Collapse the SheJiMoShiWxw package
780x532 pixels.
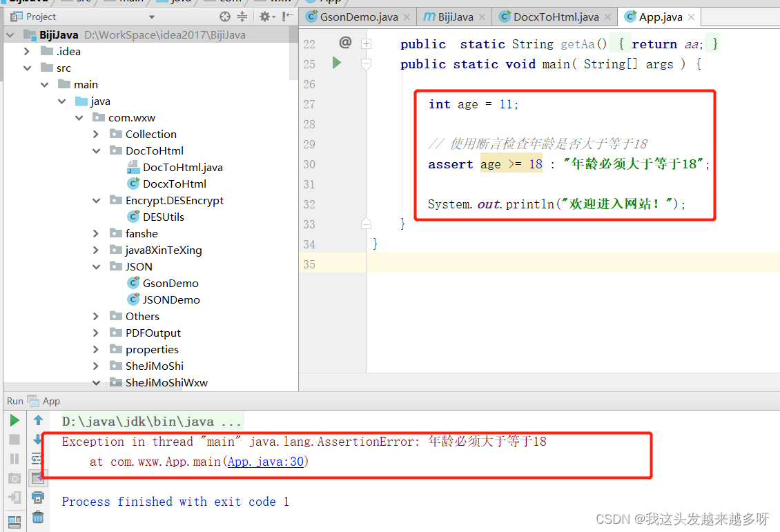point(97,383)
